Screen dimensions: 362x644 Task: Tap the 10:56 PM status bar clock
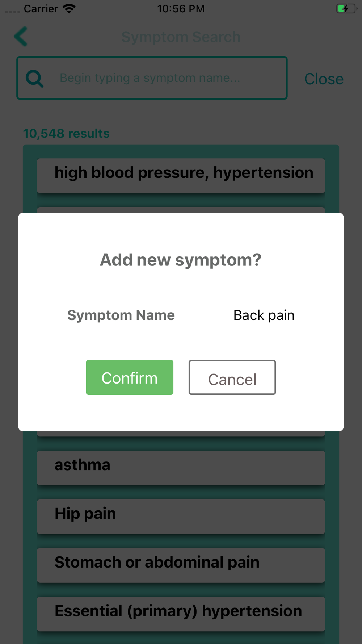181,9
